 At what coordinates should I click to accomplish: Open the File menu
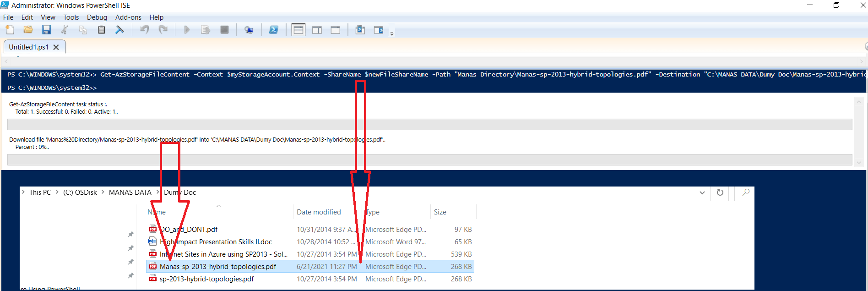coord(8,17)
